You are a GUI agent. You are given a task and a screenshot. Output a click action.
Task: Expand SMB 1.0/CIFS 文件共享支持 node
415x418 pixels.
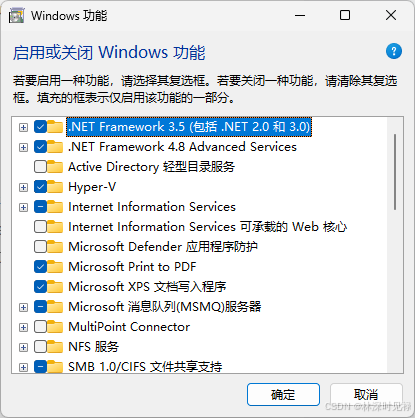23,367
